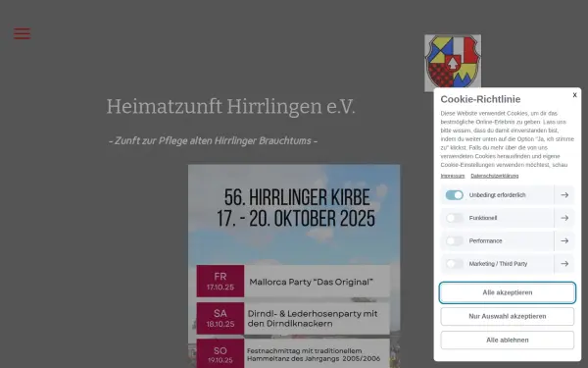This screenshot has height=368, width=588.
Task: Close the cookie policy dialog
Action: click(x=574, y=95)
